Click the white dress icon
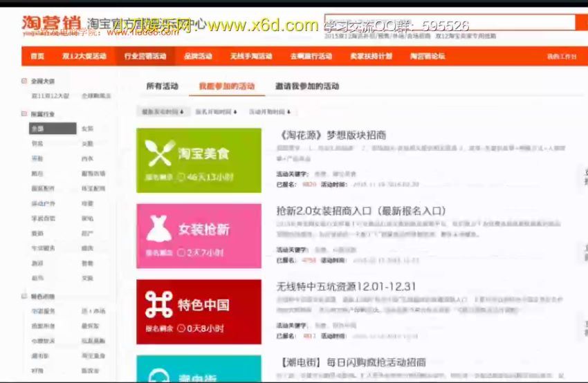588x383 pixels. coord(159,228)
